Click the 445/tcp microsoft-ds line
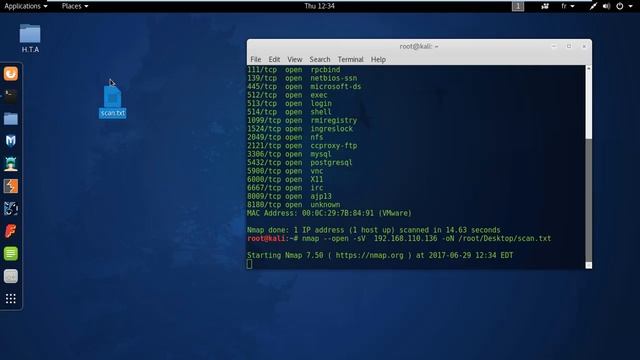Viewport: 640px width, 360px height. [304, 87]
